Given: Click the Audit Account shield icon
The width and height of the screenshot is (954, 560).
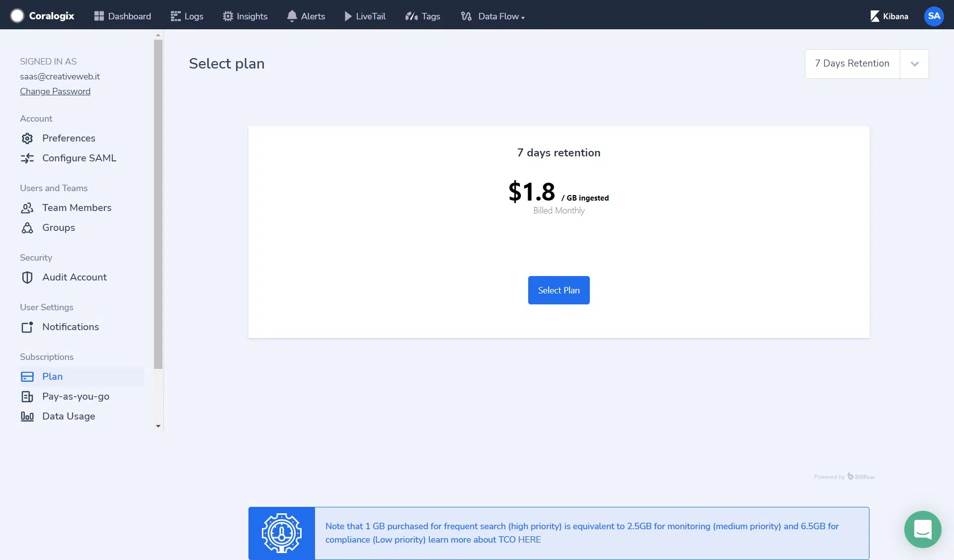Looking at the screenshot, I should tap(27, 278).
